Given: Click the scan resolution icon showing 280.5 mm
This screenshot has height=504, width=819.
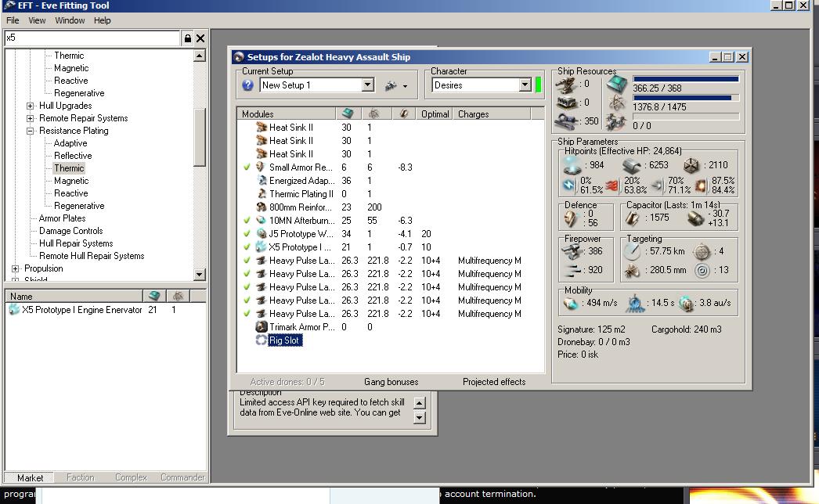Looking at the screenshot, I should pos(632,271).
